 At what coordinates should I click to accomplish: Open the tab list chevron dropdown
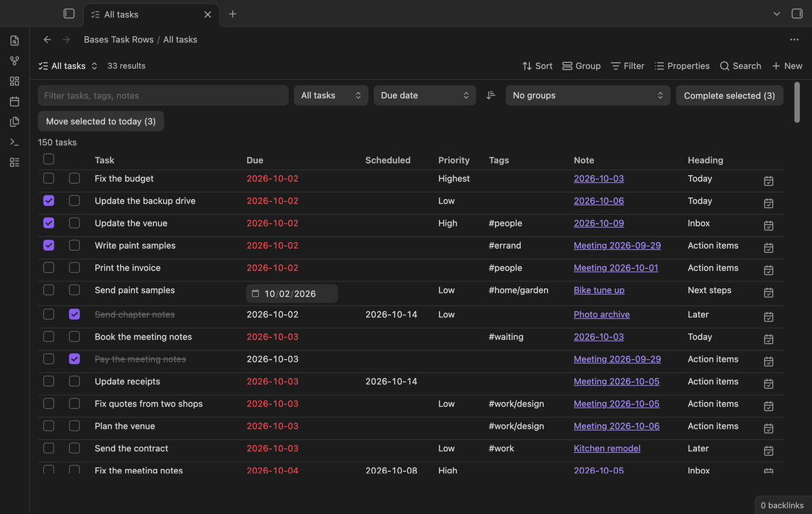click(777, 14)
